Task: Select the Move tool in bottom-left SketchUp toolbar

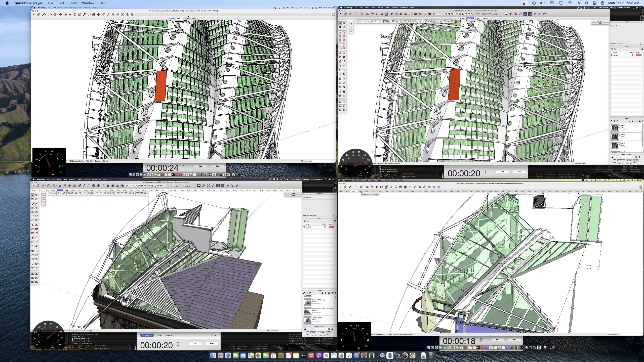Action: click(70, 186)
